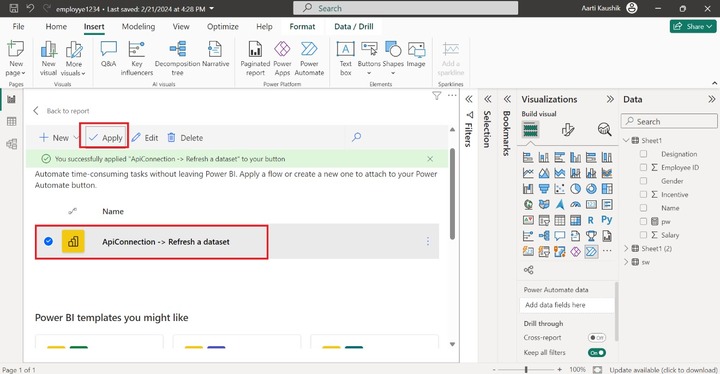
Task: Check the pw field box
Action: (x=643, y=221)
